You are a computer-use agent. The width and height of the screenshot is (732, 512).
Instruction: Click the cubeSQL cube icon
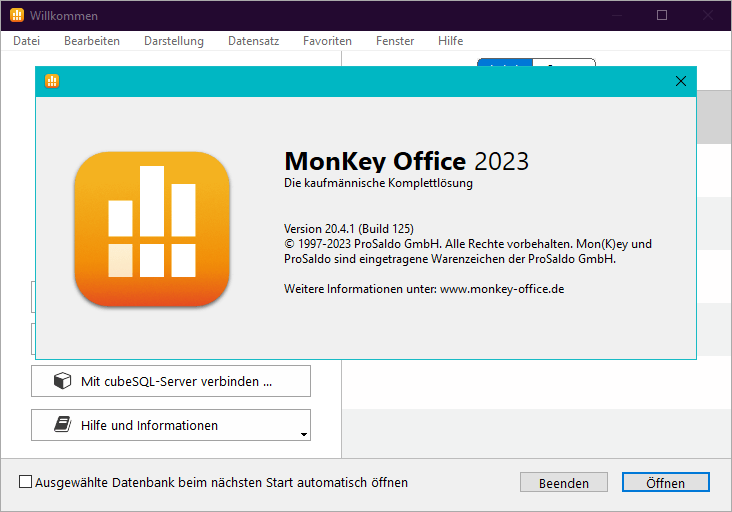pyautogui.click(x=62, y=381)
